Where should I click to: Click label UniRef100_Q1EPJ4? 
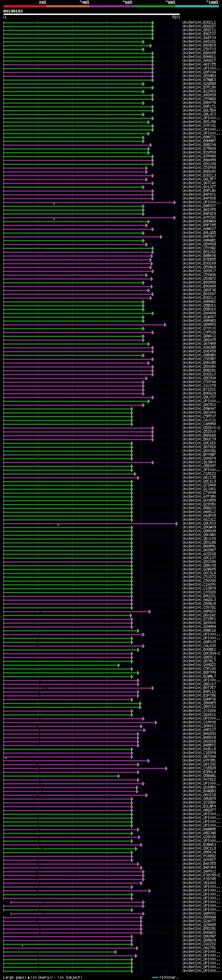coord(199,38)
